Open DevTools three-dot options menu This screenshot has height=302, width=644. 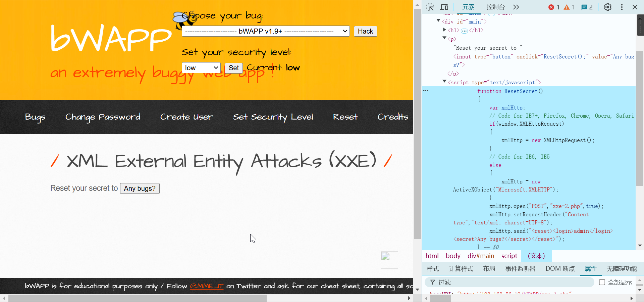pos(622,7)
